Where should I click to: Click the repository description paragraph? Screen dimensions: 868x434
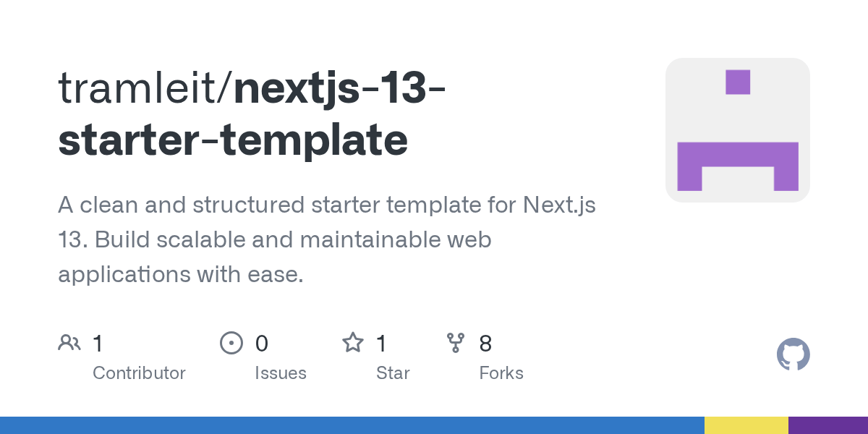(x=327, y=239)
